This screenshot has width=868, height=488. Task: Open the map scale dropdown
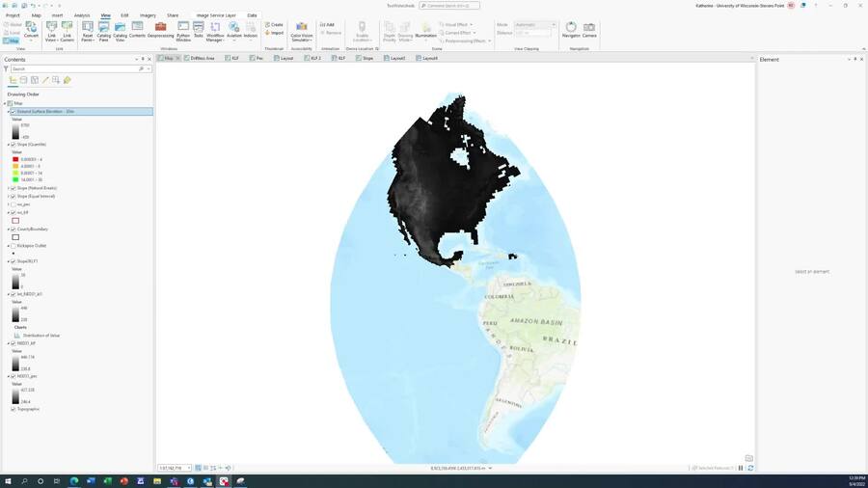(x=189, y=468)
